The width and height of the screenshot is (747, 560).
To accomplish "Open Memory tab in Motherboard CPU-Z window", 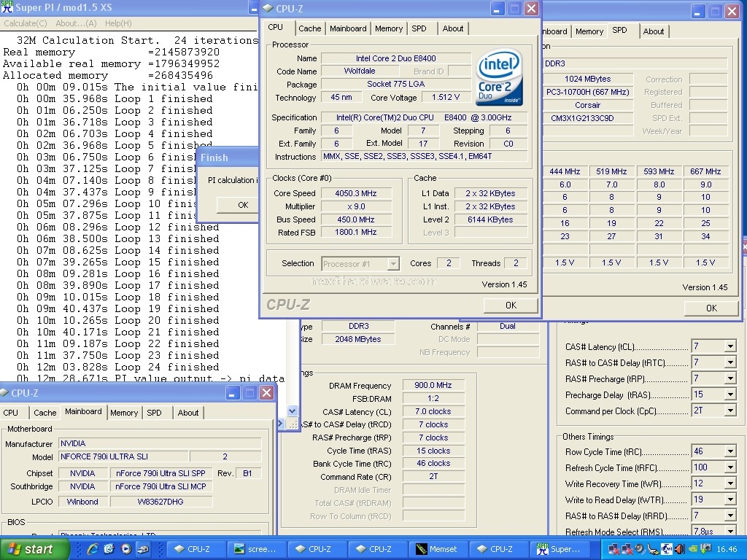I will (124, 413).
